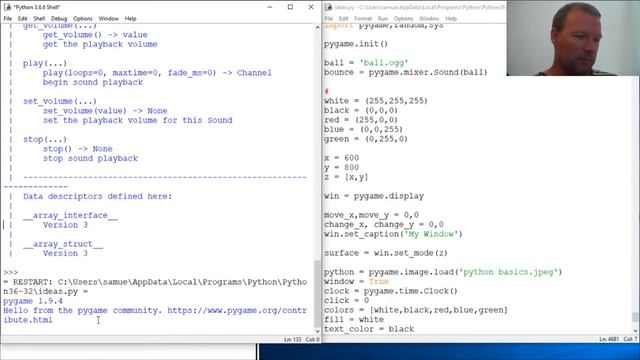Click 'green = (0,255,0)' line

coord(366,139)
